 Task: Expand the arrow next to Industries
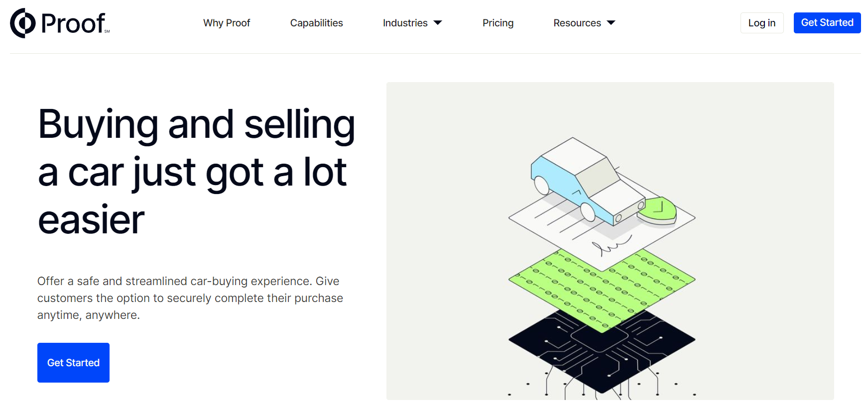click(x=438, y=23)
